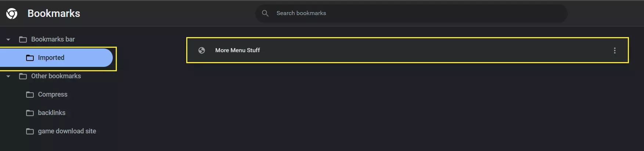Click the Bookmarks bar folder icon
644x151 pixels.
[23, 39]
